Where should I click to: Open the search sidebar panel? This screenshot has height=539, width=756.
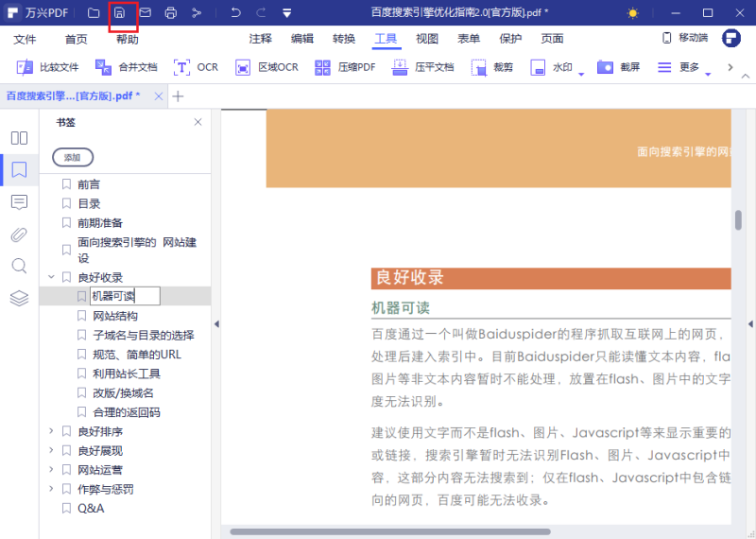(19, 266)
